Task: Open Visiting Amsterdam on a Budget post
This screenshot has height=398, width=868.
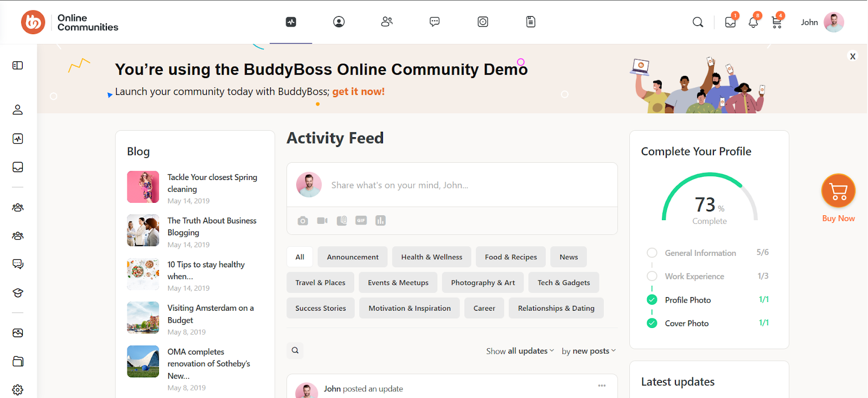Action: [x=210, y=314]
